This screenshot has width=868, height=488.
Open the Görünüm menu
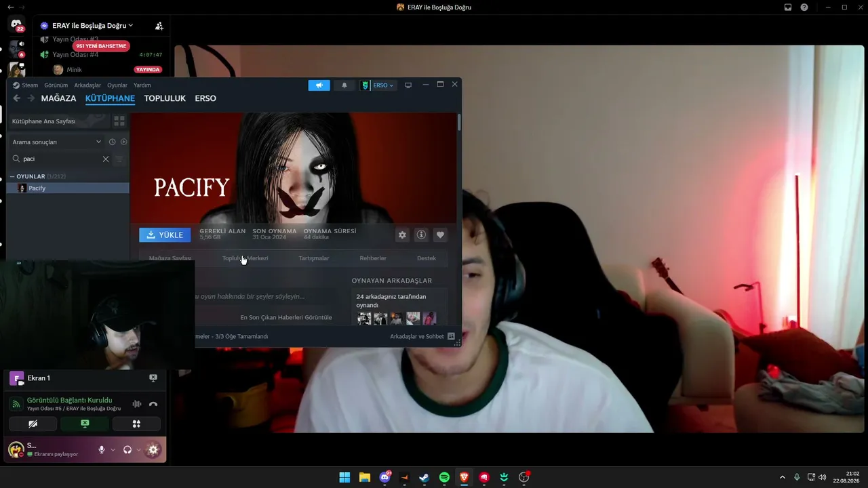tap(56, 85)
